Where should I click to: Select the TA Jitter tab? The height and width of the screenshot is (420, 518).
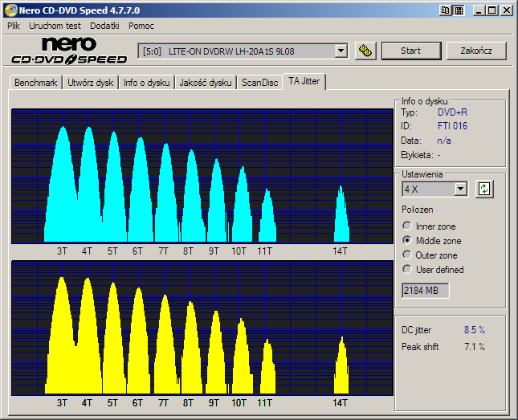tap(304, 81)
